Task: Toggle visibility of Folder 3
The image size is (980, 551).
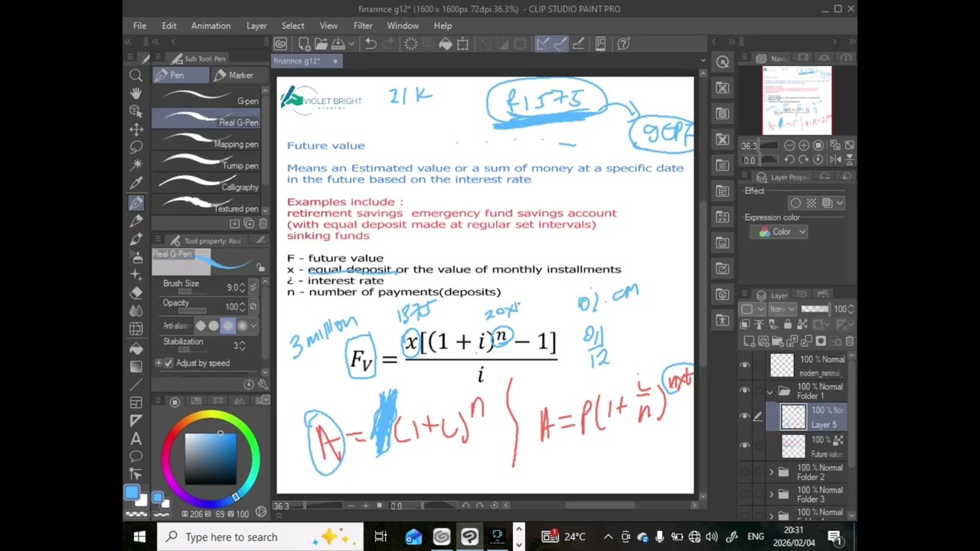Action: 744,494
